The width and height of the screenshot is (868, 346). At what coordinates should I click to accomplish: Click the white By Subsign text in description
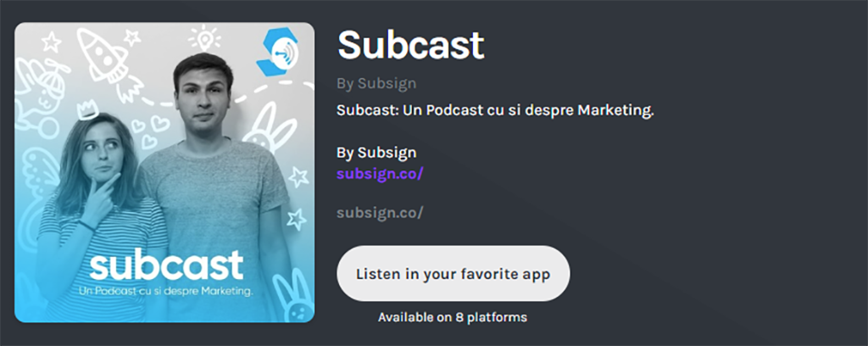click(x=376, y=153)
